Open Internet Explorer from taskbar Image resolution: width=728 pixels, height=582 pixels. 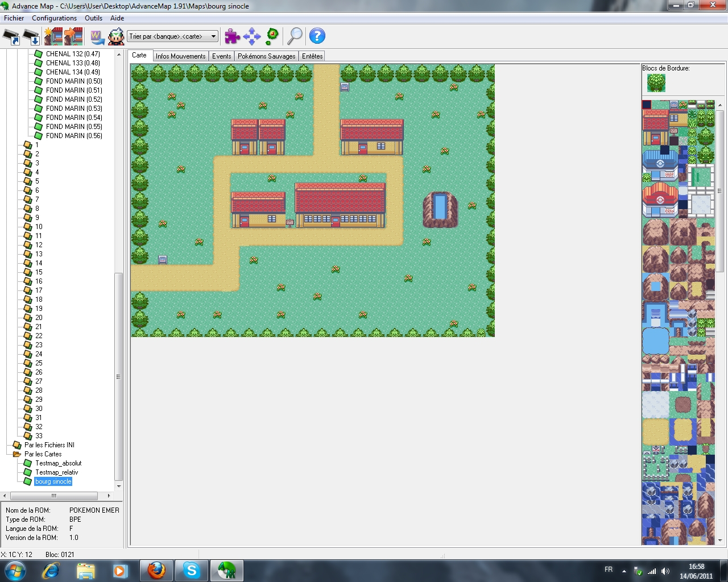click(51, 571)
